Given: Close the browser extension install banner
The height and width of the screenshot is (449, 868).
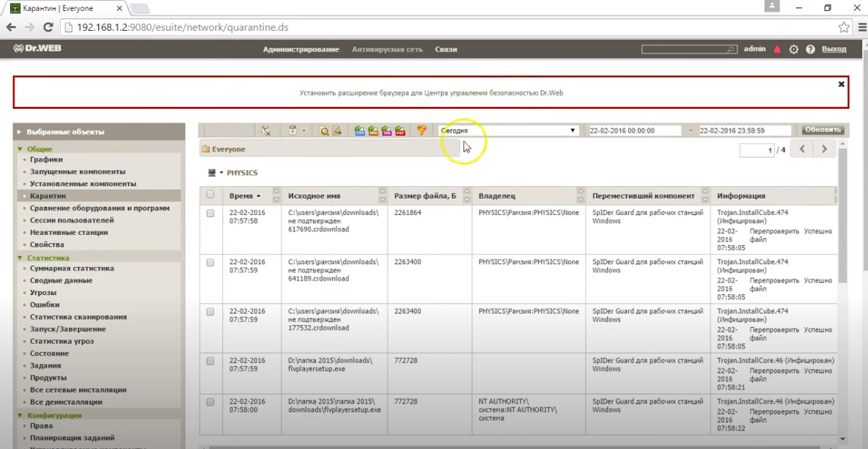Looking at the screenshot, I should tap(842, 84).
